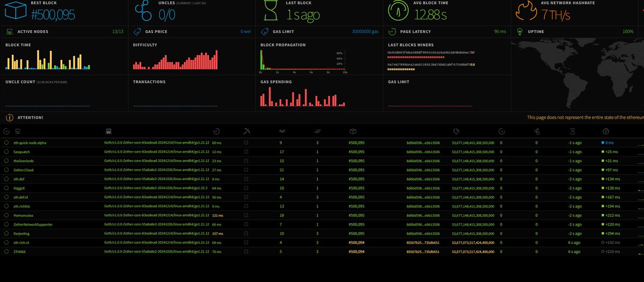Sort nodes by pinned check-circle column header
The image size is (644, 282).
(x=6, y=131)
